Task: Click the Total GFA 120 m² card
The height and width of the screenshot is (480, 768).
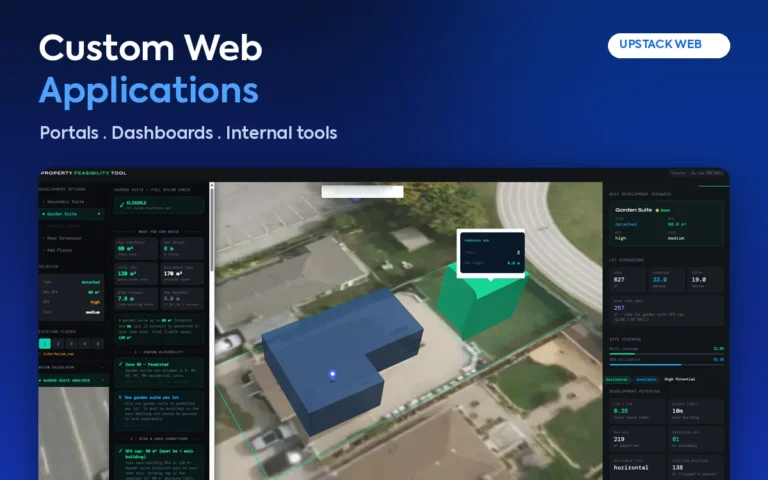Action: (136, 274)
